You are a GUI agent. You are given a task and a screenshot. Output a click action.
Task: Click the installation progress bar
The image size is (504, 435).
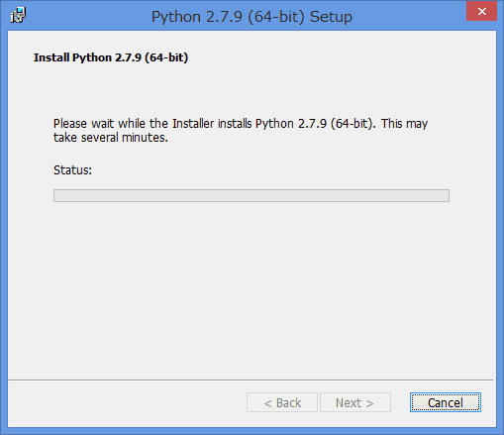[252, 195]
